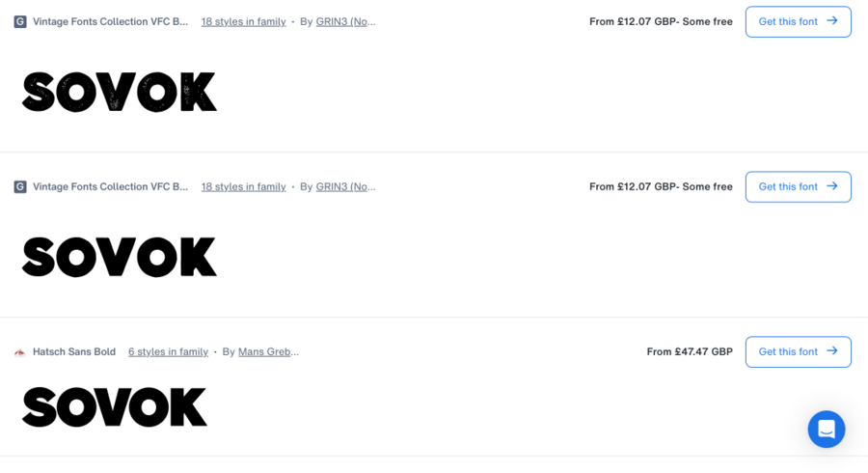868x473 pixels.
Task: Open the Mans Greb… designer link
Action: click(268, 352)
